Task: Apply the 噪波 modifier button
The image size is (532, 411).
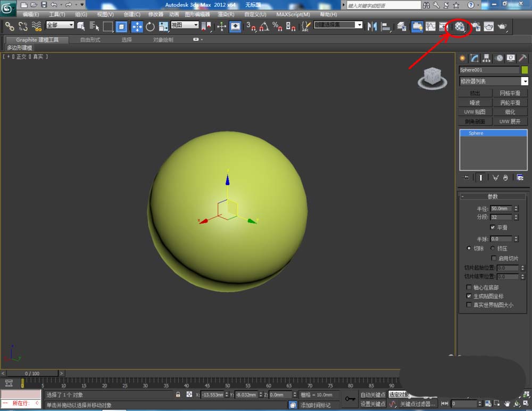Action: click(475, 103)
